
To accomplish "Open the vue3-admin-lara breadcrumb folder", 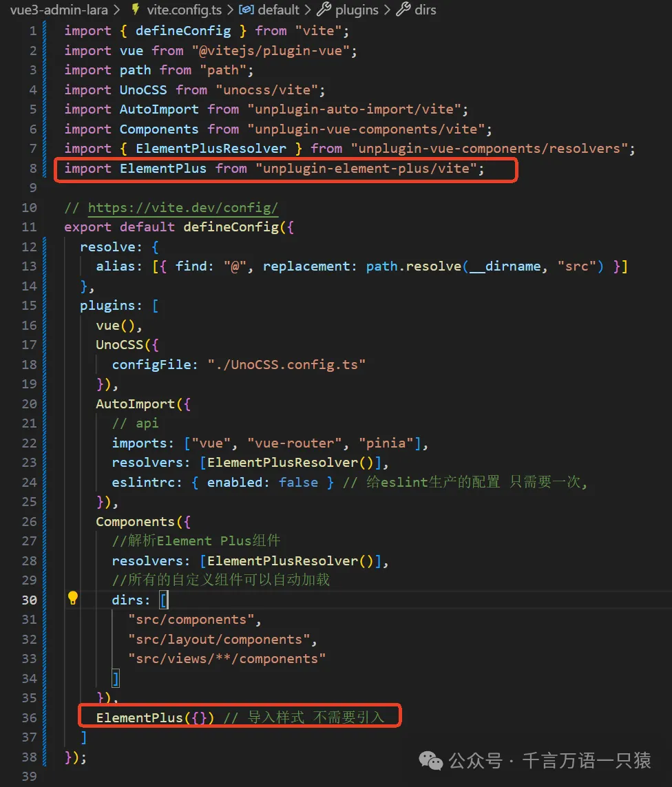I will (55, 10).
